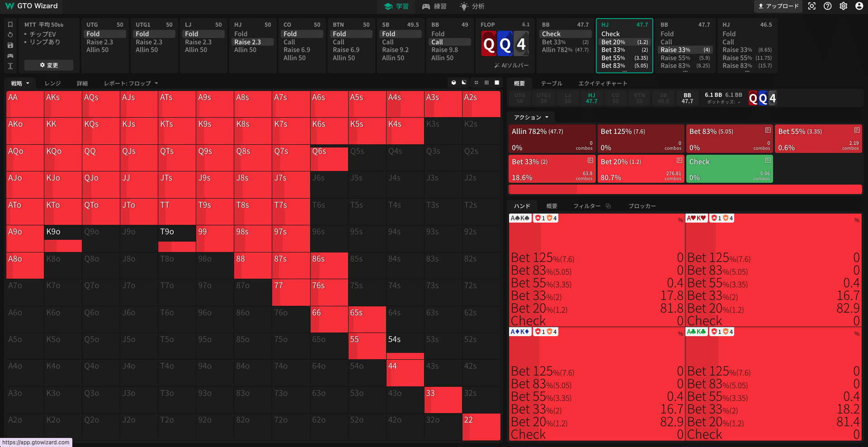Click the note icon on Bet 20% card

tap(679, 161)
